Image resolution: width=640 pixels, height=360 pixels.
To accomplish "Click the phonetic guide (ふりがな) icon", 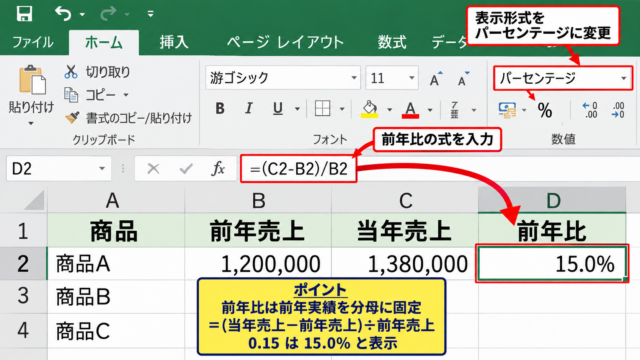I will coord(455,109).
